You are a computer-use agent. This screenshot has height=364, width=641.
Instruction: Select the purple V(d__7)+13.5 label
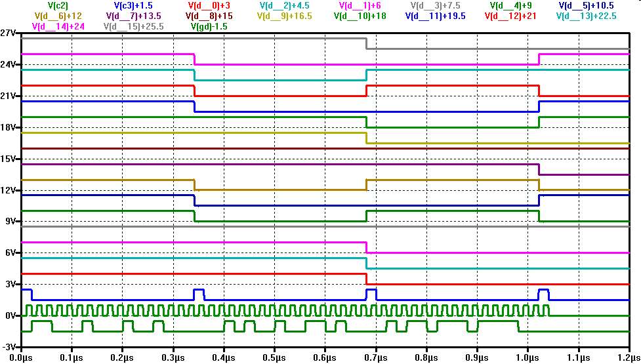[x=134, y=15]
